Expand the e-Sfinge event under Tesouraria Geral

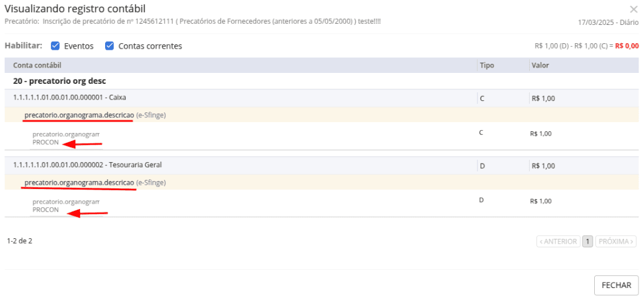click(79, 182)
